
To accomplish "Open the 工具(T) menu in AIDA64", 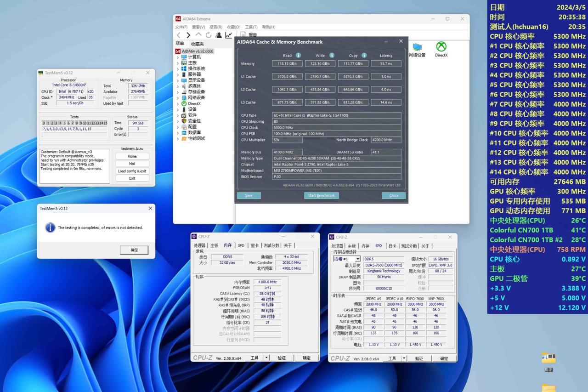I will click(251, 27).
